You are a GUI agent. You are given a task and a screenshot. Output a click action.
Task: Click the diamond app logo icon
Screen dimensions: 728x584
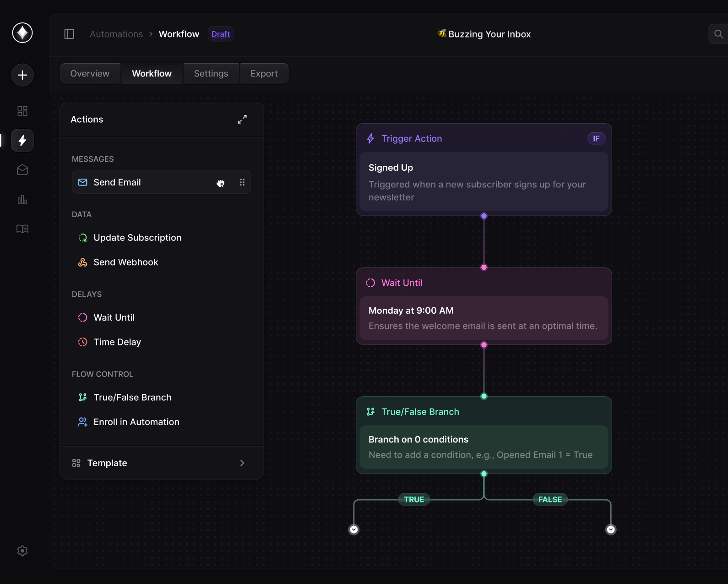point(22,33)
